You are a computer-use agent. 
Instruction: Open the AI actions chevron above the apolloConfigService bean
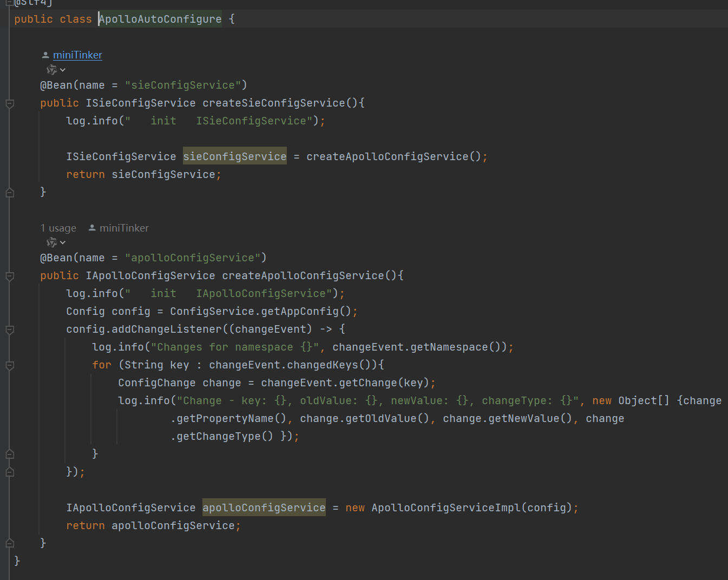63,242
